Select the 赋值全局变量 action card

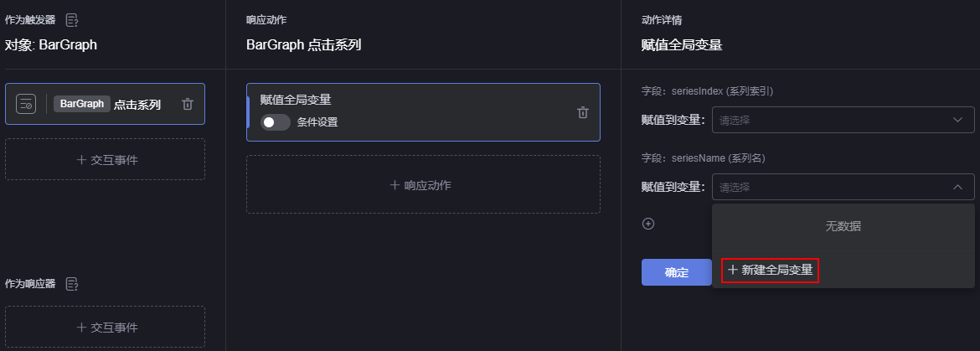click(423, 112)
